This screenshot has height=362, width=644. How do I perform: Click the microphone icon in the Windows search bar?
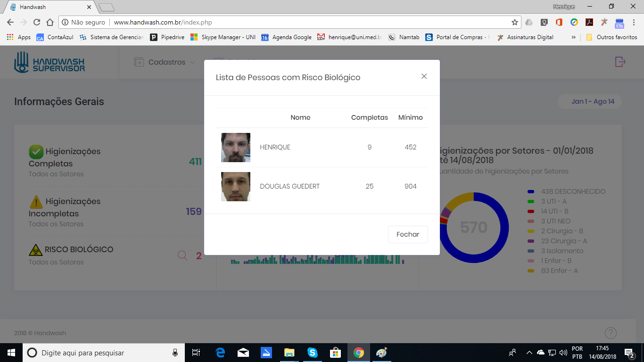coord(175,352)
